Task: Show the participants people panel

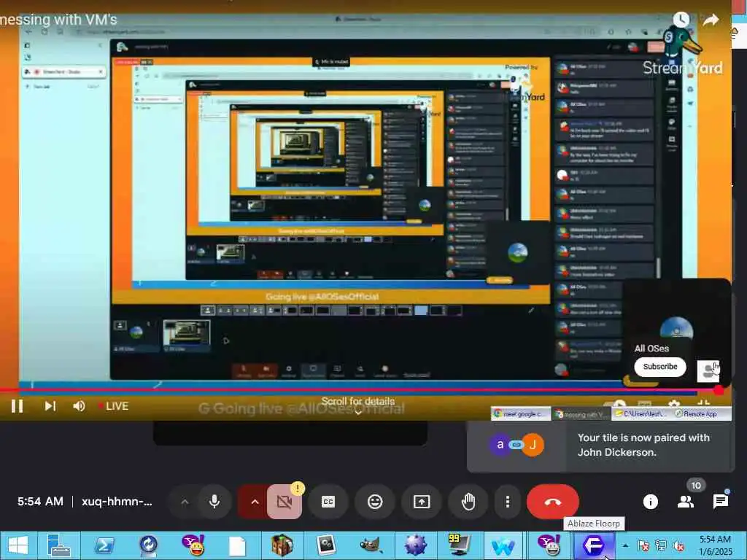Action: [686, 502]
